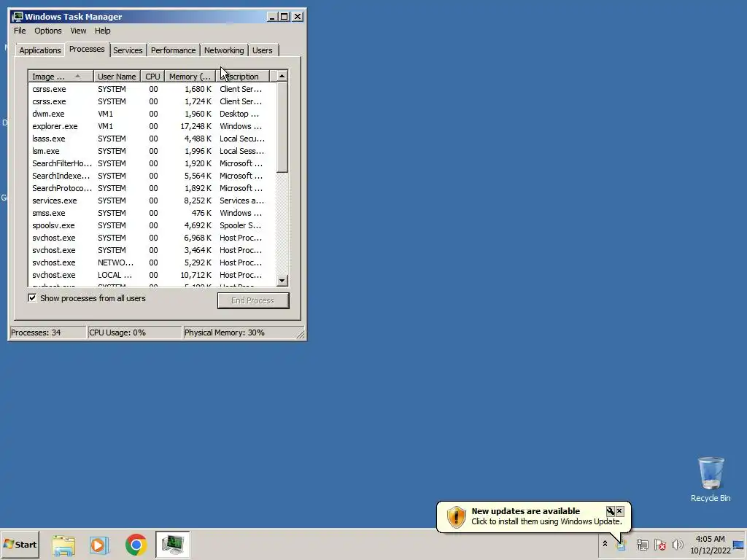Sort by the Memory column header
The image size is (747, 560).
tap(190, 76)
